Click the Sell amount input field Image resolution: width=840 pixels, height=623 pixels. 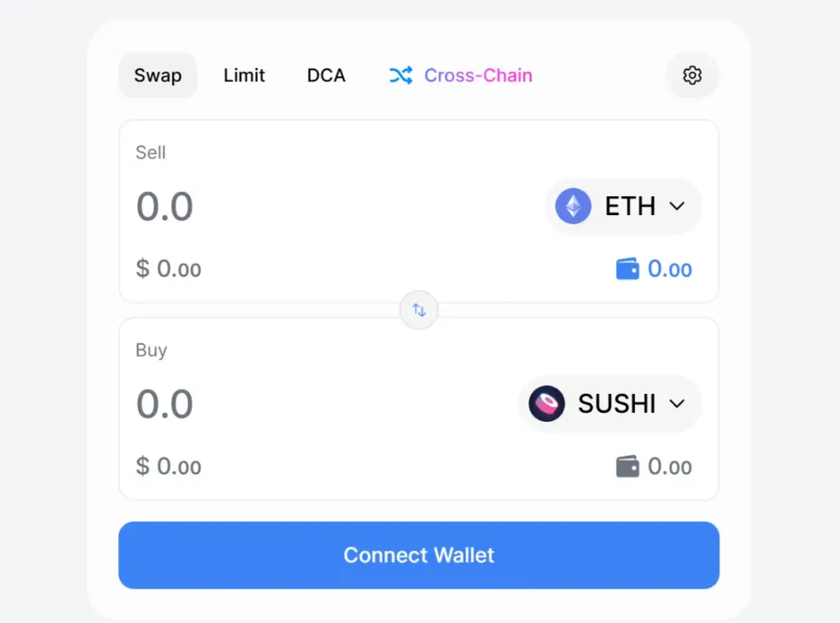coord(164,206)
